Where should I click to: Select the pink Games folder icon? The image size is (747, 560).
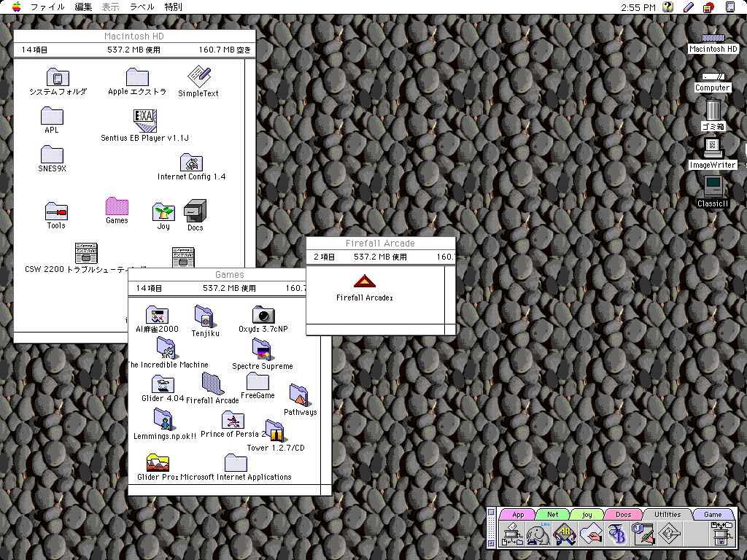tap(117, 206)
